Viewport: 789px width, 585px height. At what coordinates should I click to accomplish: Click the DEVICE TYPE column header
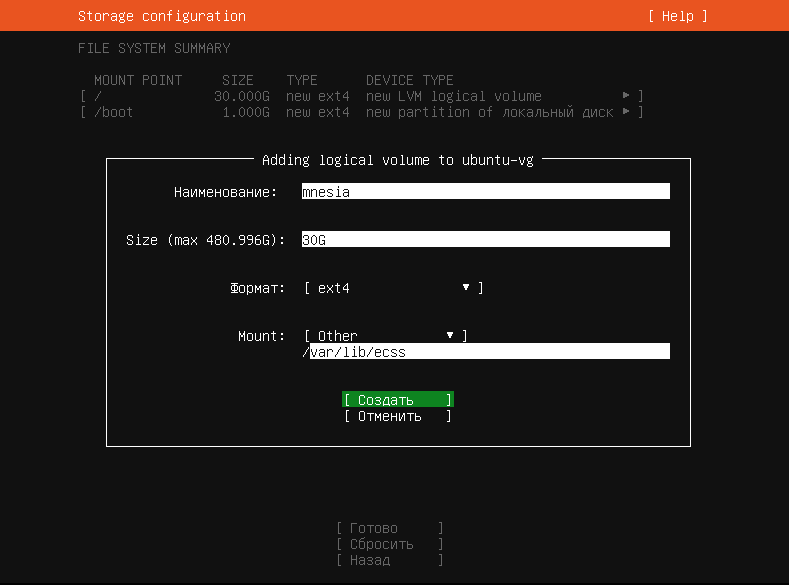click(x=410, y=80)
